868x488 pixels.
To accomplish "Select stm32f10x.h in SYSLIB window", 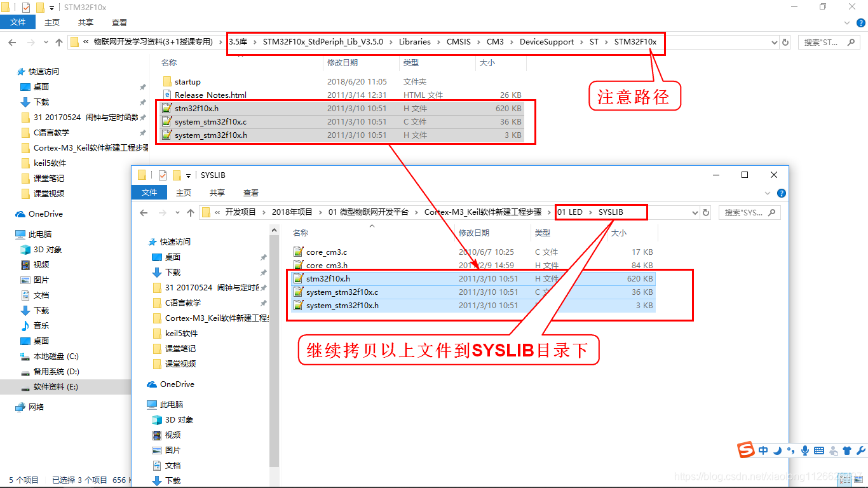I will tap(473, 279).
